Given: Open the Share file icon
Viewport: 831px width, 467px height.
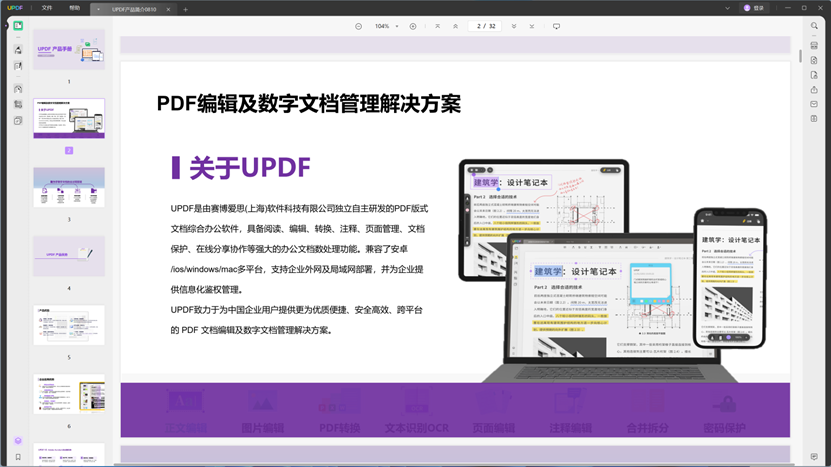Looking at the screenshot, I should tap(814, 90).
